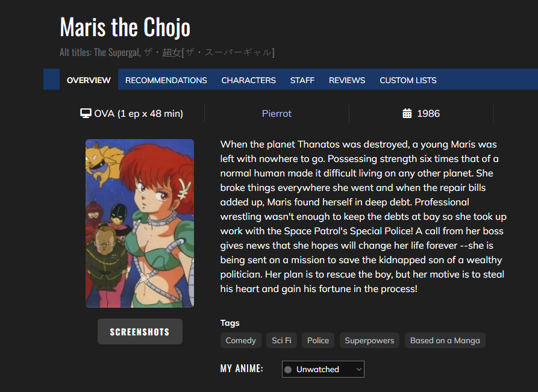This screenshot has height=392, width=538.
Task: Click the dropdown chevron arrow on My Anime
Action: click(359, 369)
